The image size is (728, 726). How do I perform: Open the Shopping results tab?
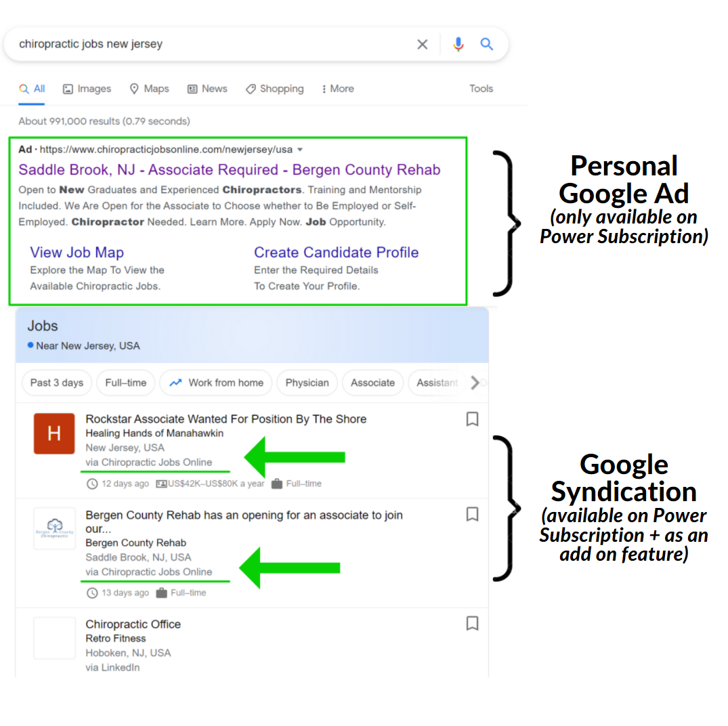tap(274, 89)
